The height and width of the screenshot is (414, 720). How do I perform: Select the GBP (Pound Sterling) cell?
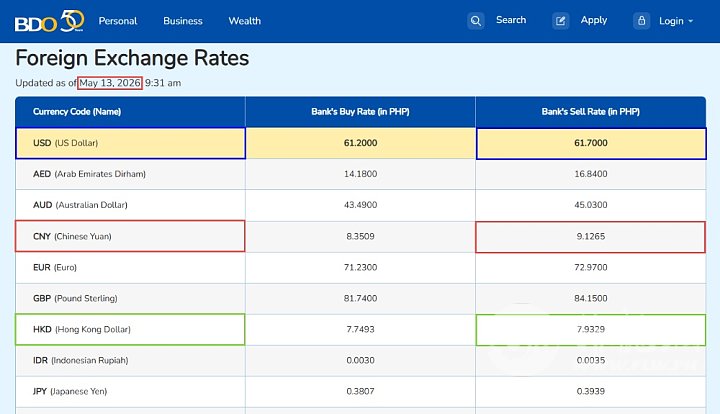point(130,299)
